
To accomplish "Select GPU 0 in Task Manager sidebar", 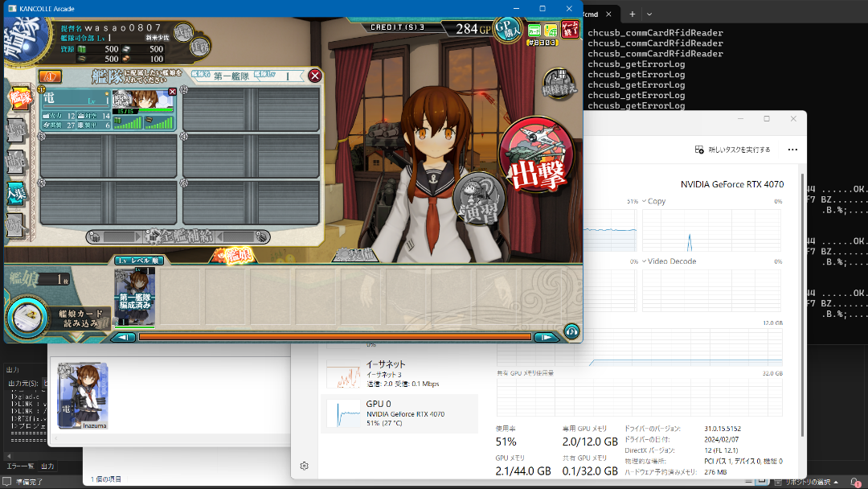I will (x=399, y=413).
